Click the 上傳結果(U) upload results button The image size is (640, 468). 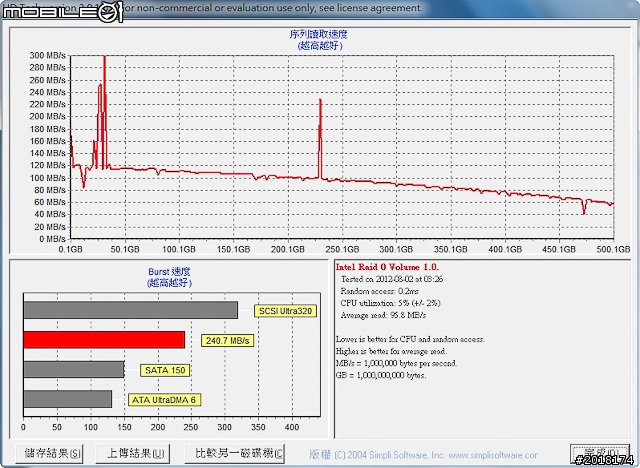(133, 453)
